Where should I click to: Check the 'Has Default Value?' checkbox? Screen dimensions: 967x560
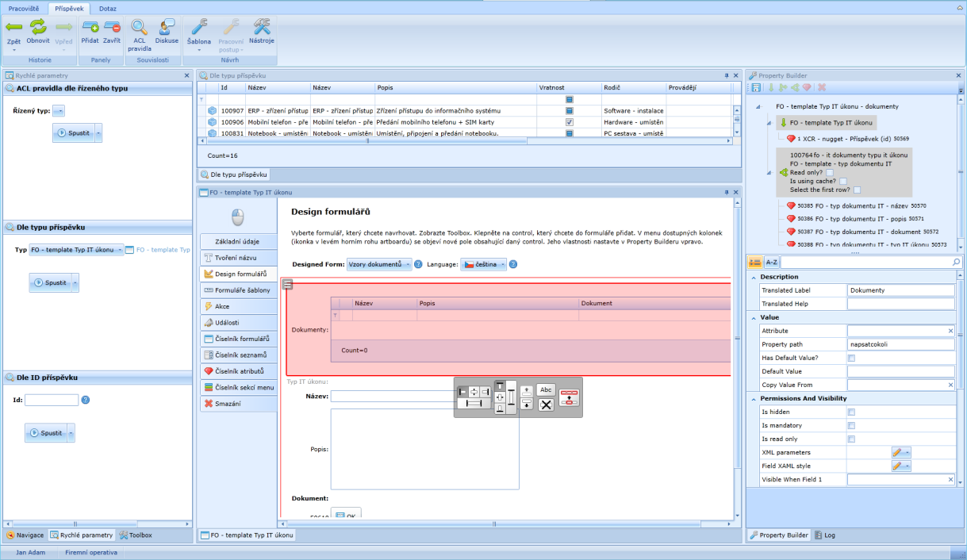pos(851,359)
